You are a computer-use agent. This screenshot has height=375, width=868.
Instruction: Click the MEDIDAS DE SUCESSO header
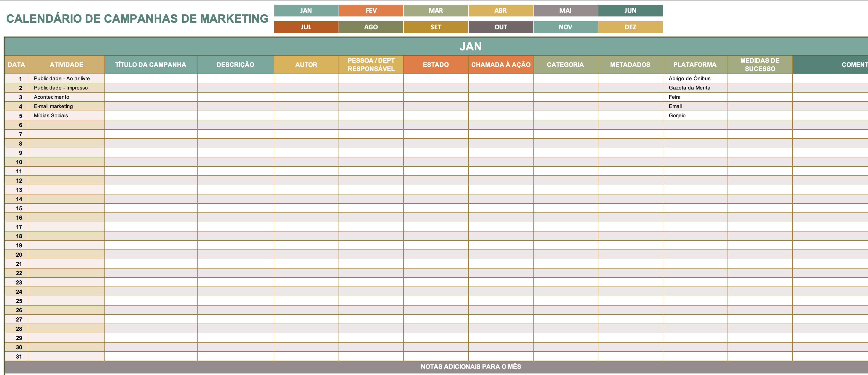click(760, 65)
